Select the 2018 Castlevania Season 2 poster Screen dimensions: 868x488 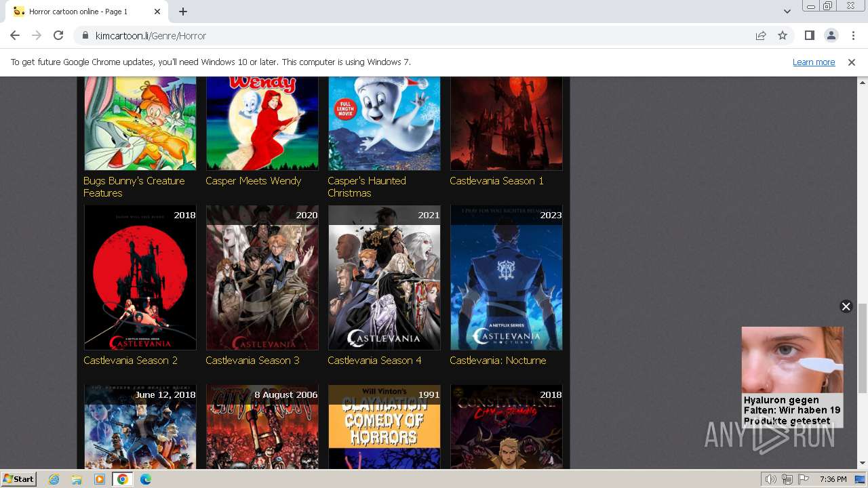[140, 278]
